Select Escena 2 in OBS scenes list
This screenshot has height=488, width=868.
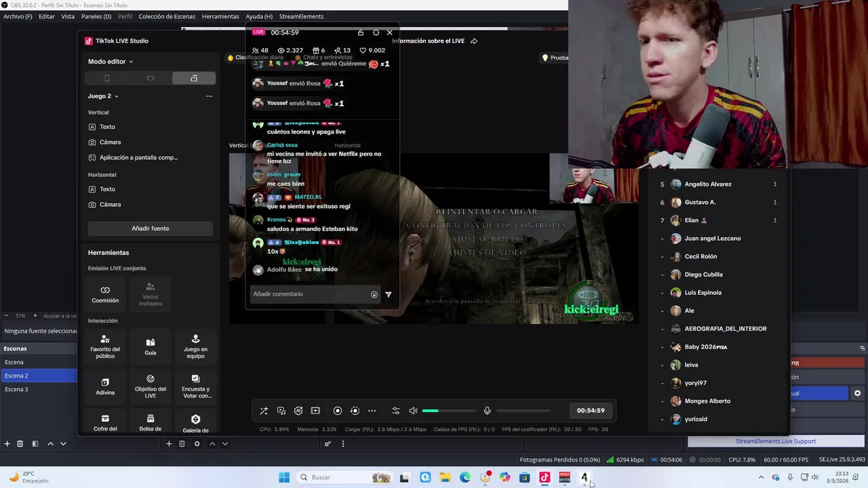click(x=39, y=375)
